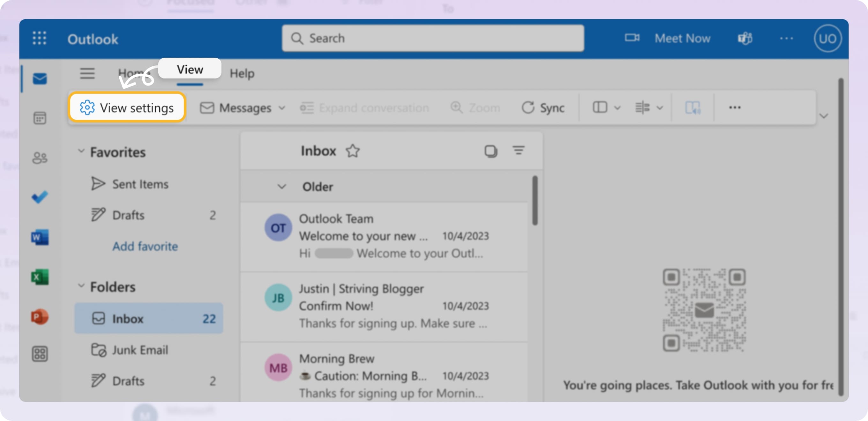Enable message multi-select in the Inbox header
This screenshot has height=421, width=868.
coord(490,151)
